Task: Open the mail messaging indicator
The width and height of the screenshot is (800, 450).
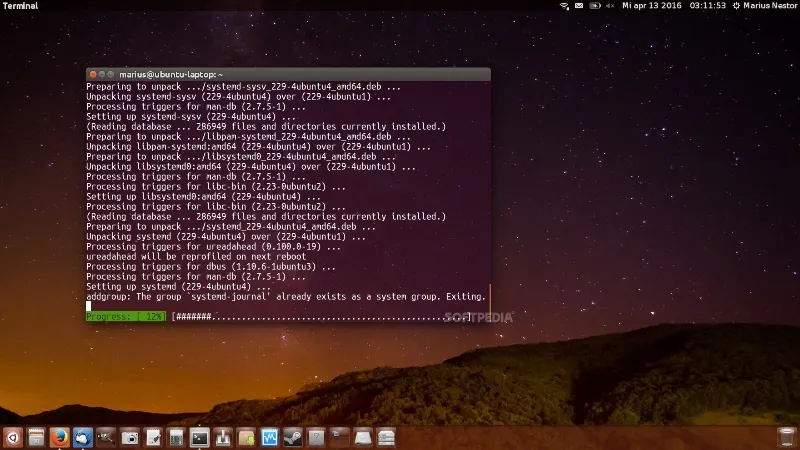Action: [581, 6]
